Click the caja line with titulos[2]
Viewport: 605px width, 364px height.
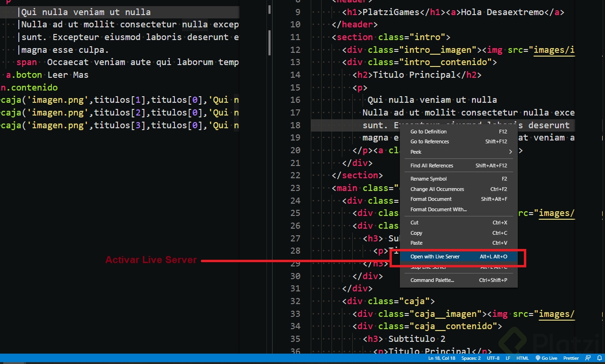[x=120, y=112]
